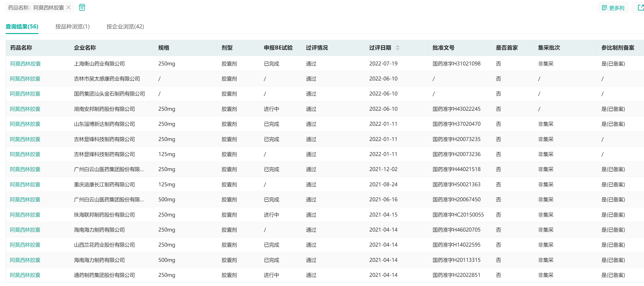This screenshot has height=286, width=644.
Task: Click the 企业名称 column header
Action: point(85,48)
